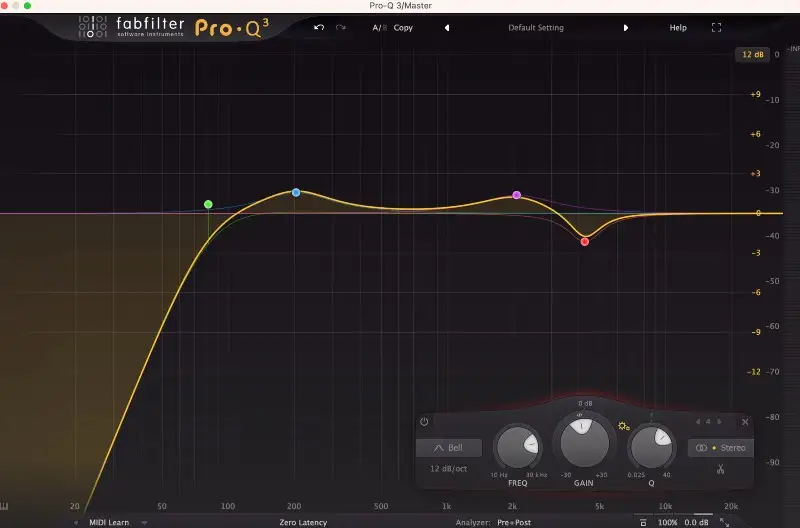Click the Stereo placement button
Image resolution: width=800 pixels, height=528 pixels.
point(719,448)
